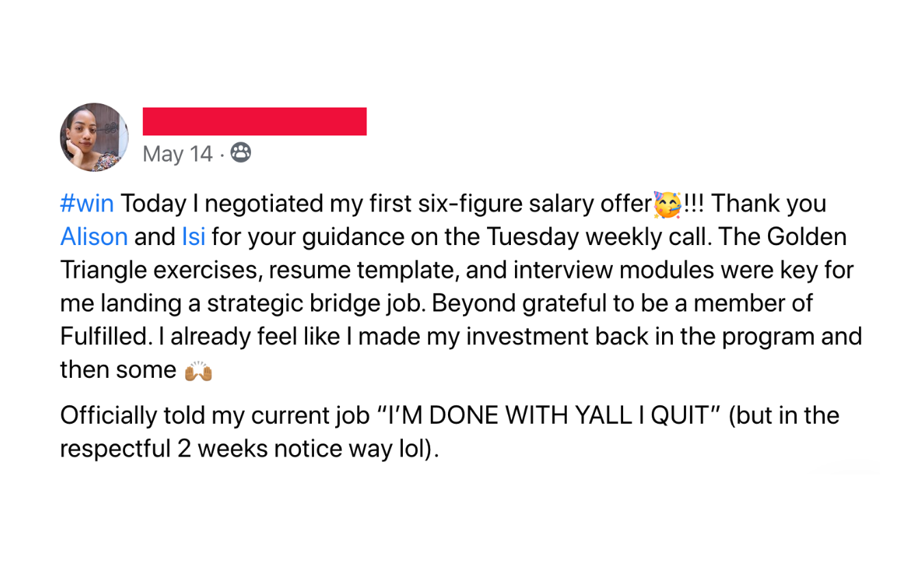Open Alison's tagged profile link
This screenshot has height=564, width=924.
(94, 237)
